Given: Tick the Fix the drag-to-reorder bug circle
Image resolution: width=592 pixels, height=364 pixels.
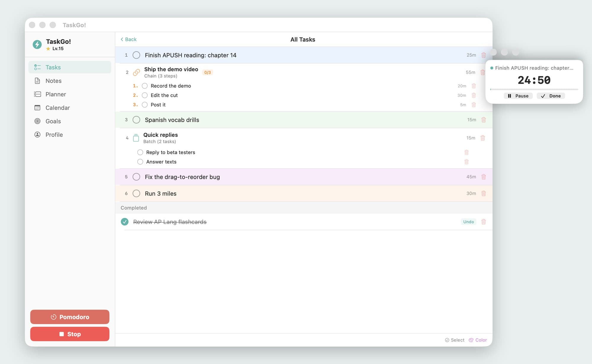Looking at the screenshot, I should (136, 177).
